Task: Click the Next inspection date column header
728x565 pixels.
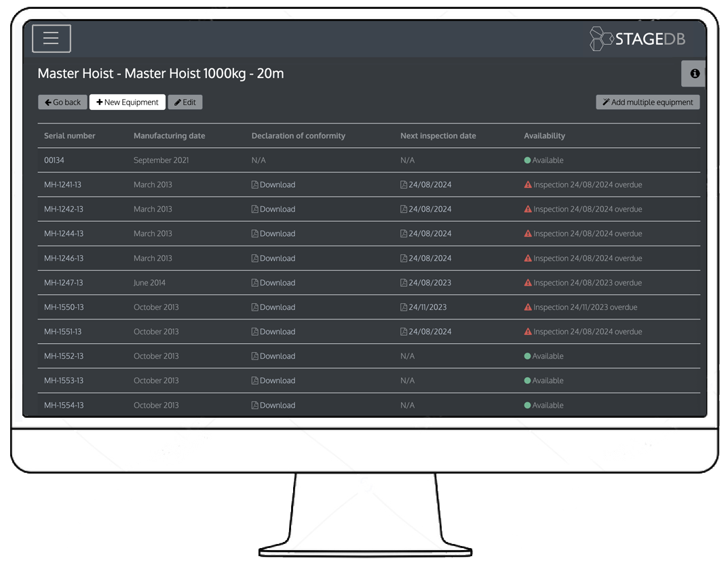Action: [x=438, y=136]
